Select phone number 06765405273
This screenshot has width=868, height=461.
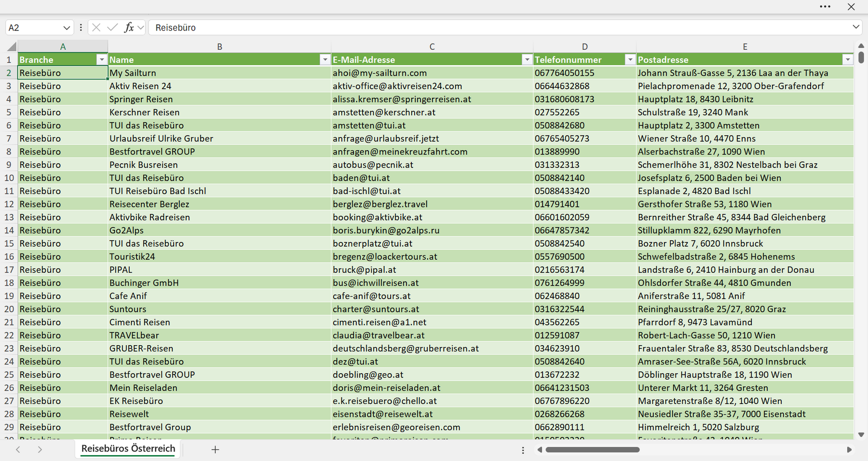click(584, 139)
